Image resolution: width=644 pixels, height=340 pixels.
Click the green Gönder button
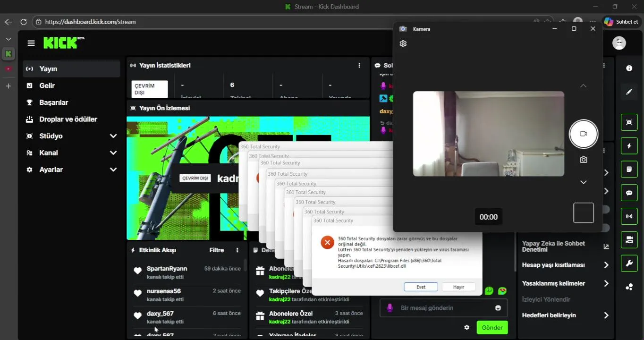click(x=492, y=328)
